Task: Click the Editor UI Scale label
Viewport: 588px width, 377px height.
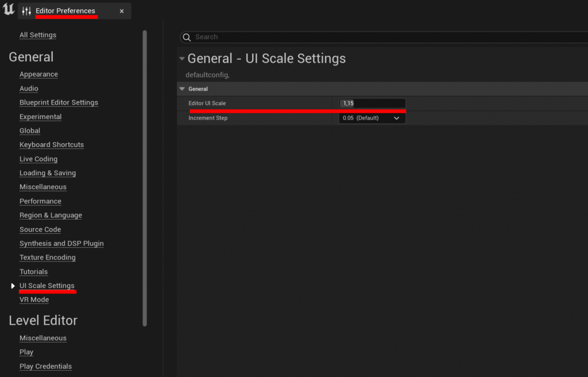Action: [207, 103]
